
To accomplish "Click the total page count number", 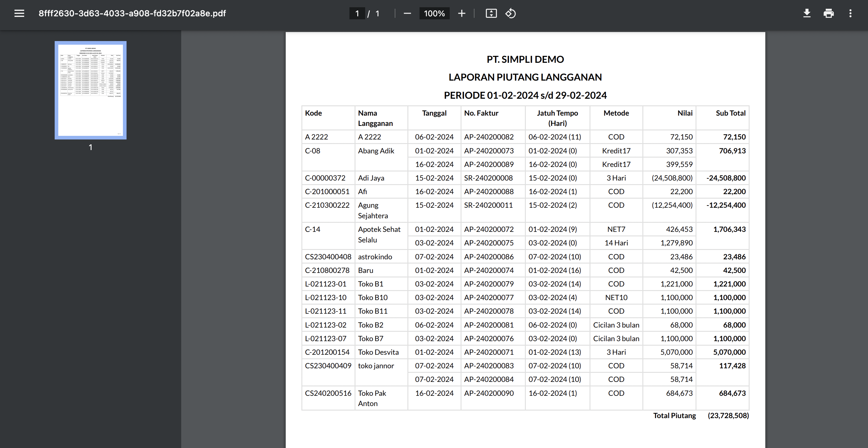I will [x=378, y=14].
